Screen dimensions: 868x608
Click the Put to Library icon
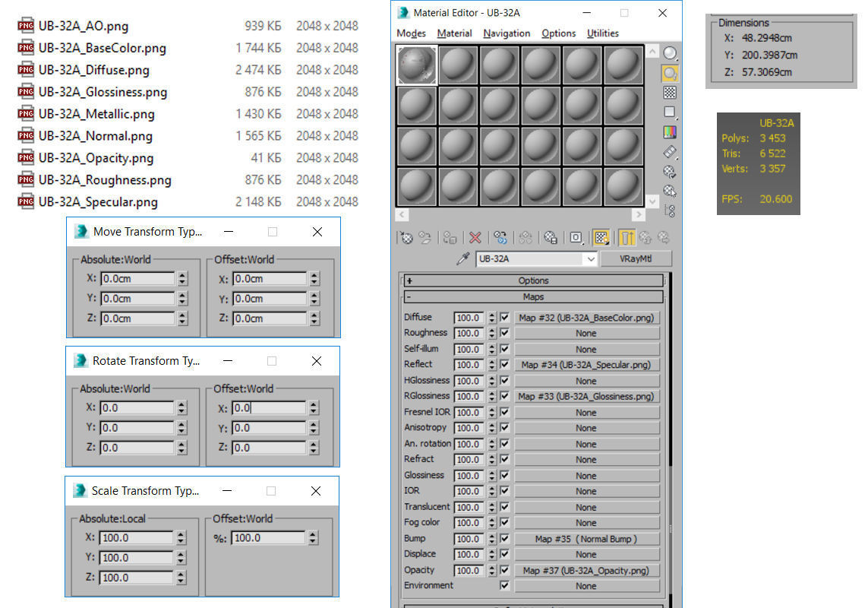(551, 238)
